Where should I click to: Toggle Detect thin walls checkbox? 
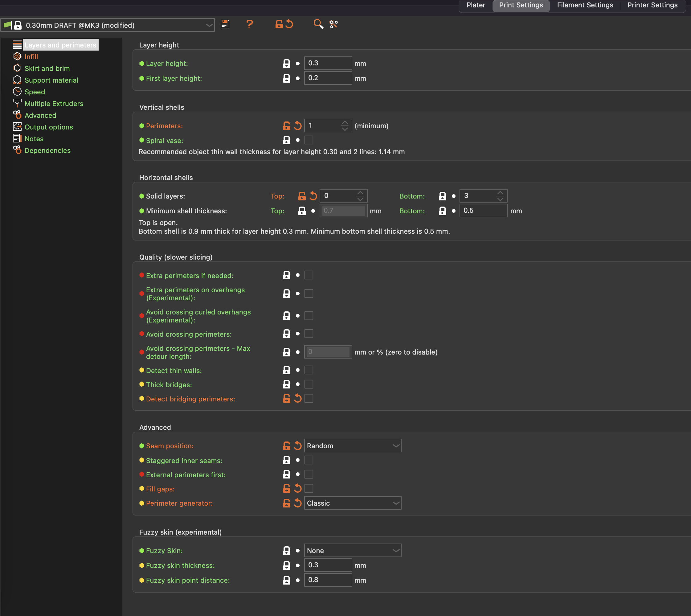pyautogui.click(x=309, y=370)
